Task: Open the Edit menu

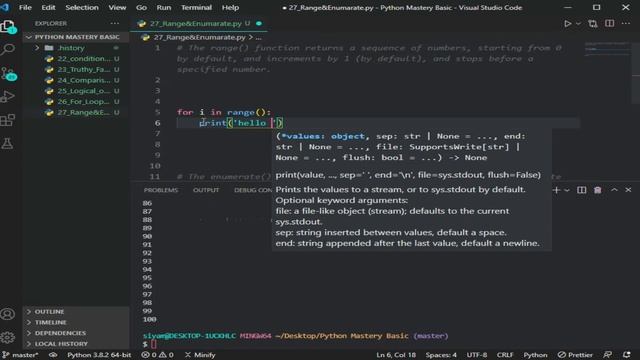Action: (48, 7)
